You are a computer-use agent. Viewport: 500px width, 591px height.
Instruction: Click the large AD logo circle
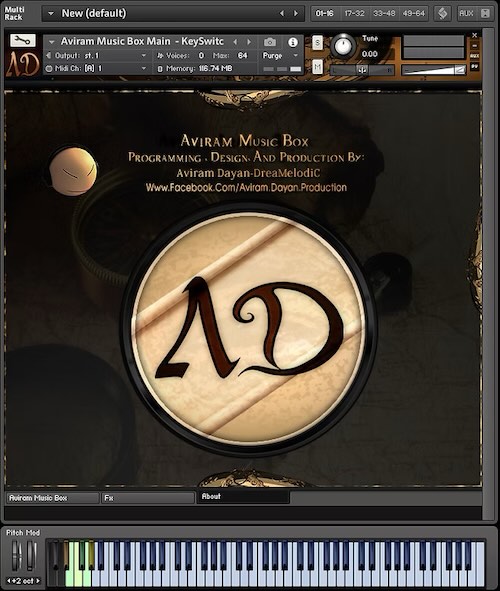click(249, 329)
